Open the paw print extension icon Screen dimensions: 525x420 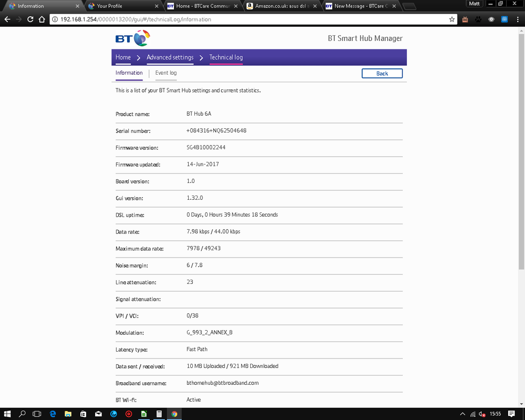click(478, 19)
